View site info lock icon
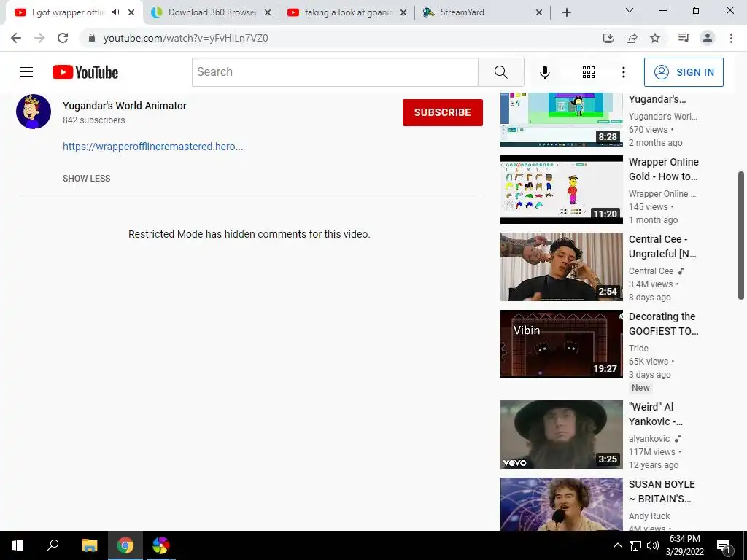Screen dimensions: 747x560 tap(92, 38)
